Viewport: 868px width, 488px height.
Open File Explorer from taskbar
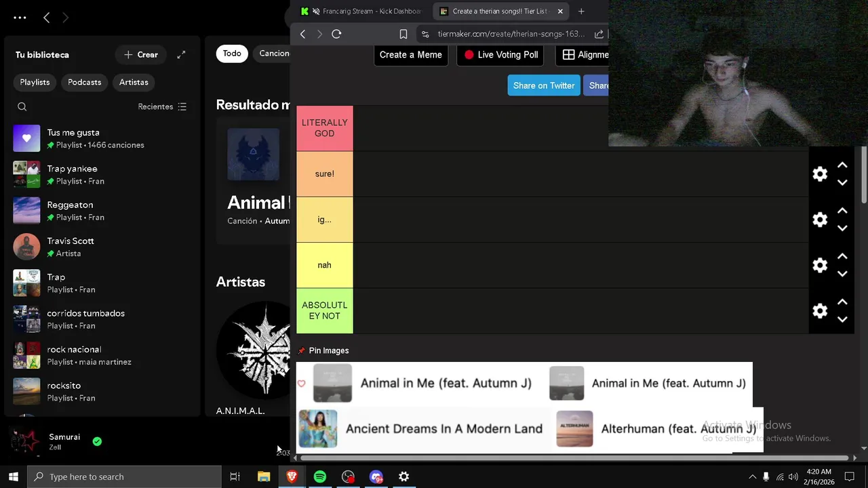click(x=264, y=476)
